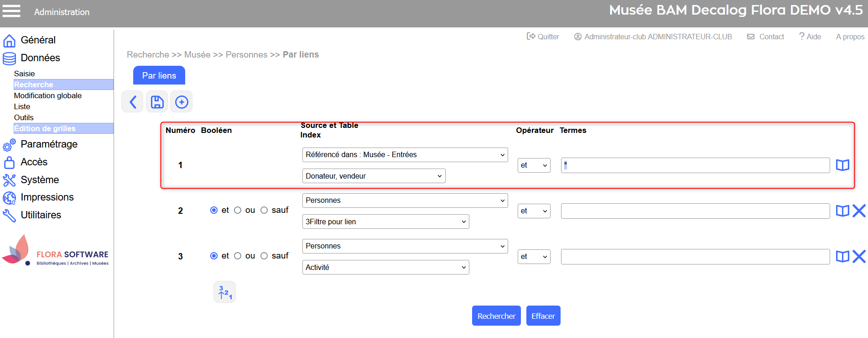868x338 pixels.
Task: Open the '3Filtre pour lien' dropdown
Action: click(385, 222)
